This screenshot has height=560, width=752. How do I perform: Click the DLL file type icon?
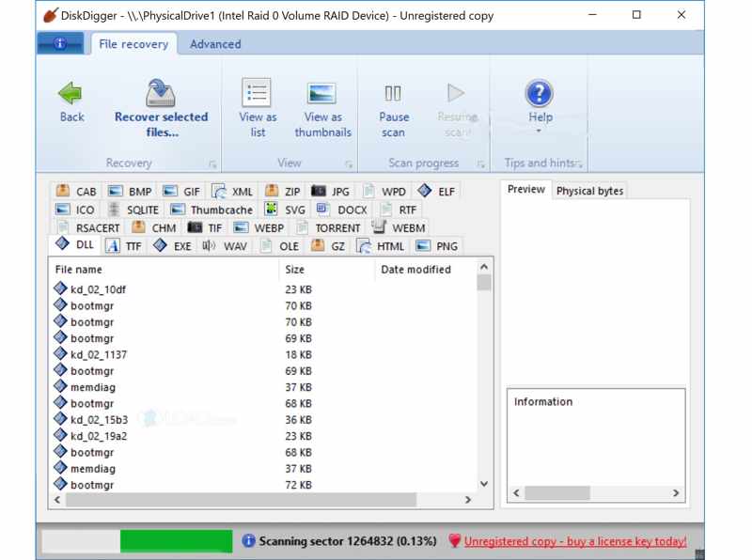click(x=63, y=245)
